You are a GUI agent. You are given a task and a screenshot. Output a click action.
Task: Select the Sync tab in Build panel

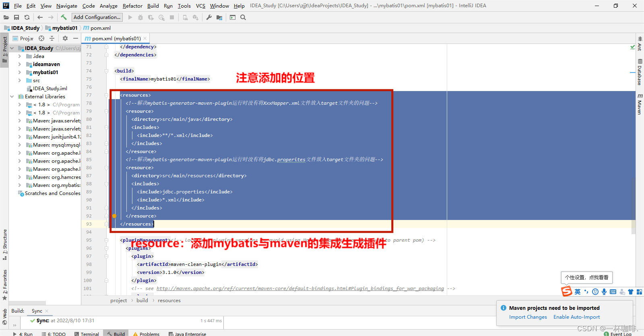[37, 311]
